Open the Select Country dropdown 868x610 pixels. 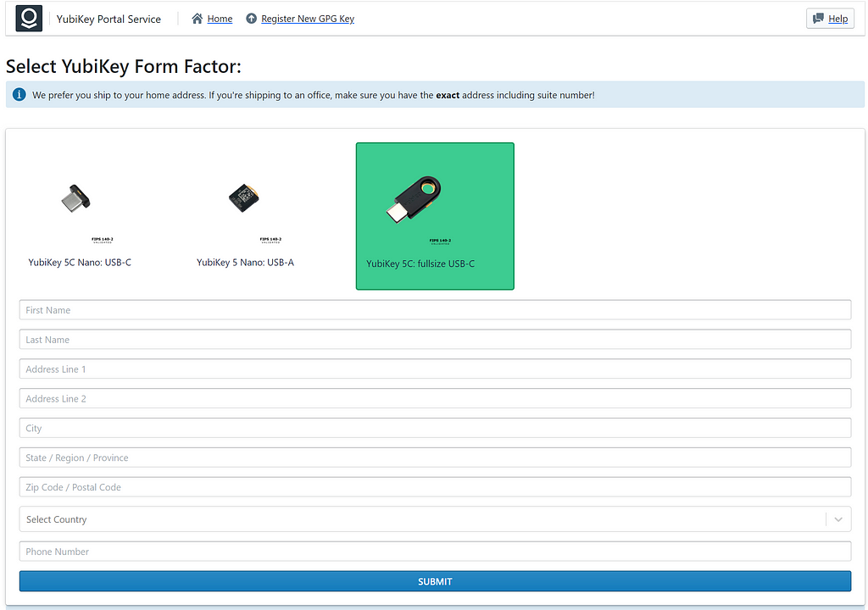435,519
